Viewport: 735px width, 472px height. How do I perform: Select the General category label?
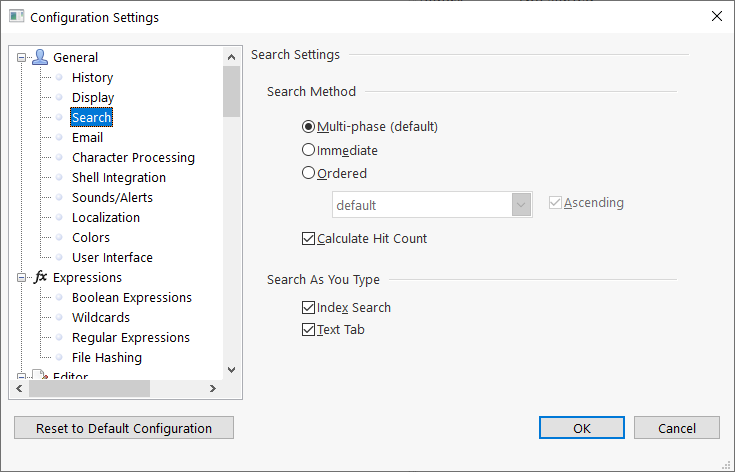(x=75, y=58)
